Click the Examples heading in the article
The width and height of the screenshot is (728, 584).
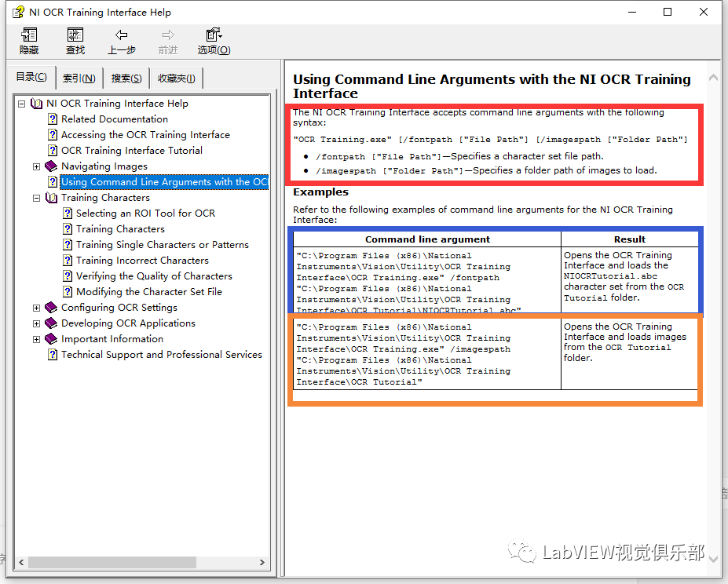(x=320, y=192)
